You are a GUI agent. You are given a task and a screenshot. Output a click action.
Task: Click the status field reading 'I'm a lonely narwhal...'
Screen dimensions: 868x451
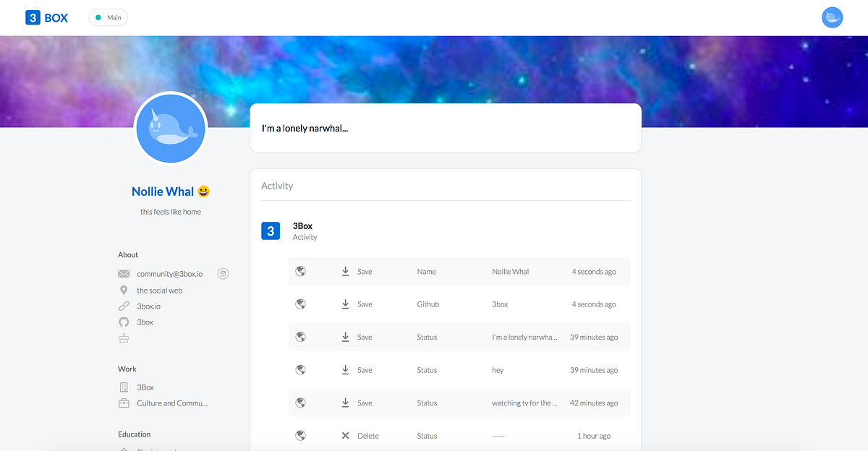point(304,127)
